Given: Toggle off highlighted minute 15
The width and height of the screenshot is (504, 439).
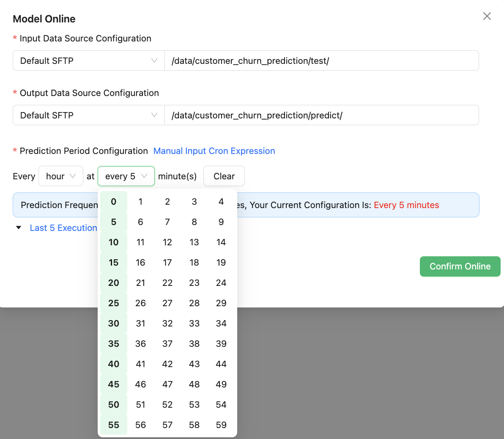Looking at the screenshot, I should coord(114,263).
